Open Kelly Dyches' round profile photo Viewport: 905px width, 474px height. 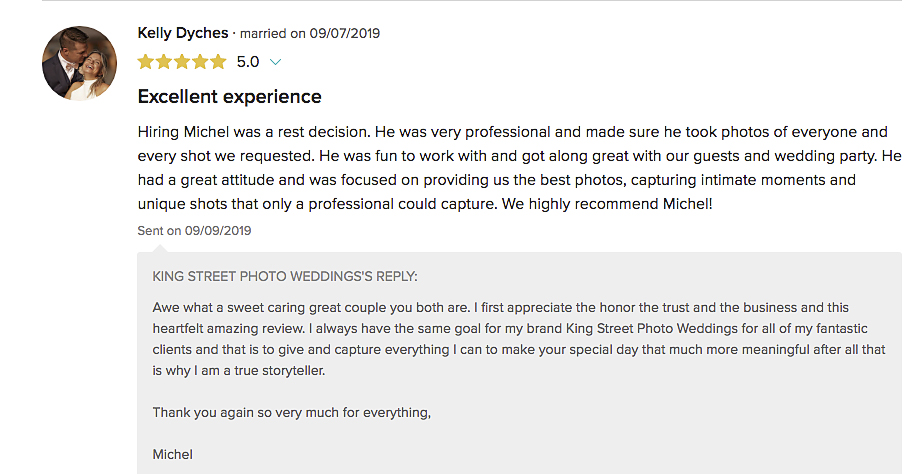tap(79, 63)
